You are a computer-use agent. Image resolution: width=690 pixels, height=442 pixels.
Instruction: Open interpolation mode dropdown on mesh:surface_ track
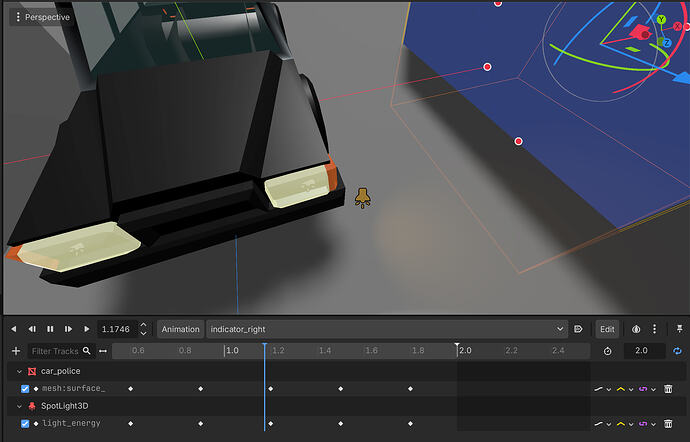tap(625, 389)
